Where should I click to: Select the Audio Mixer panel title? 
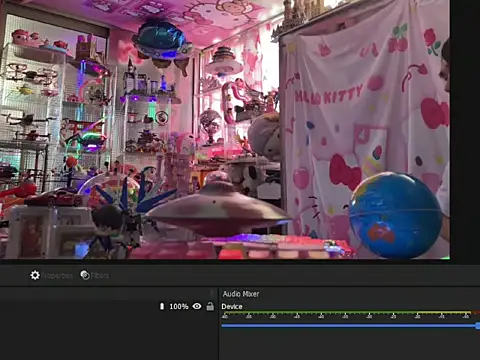click(x=241, y=294)
